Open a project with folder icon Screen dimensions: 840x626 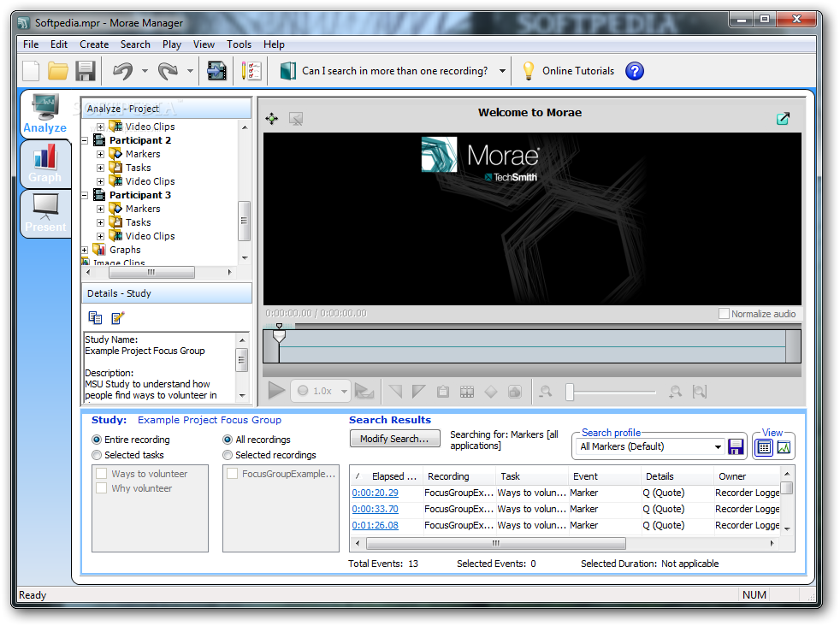point(58,71)
